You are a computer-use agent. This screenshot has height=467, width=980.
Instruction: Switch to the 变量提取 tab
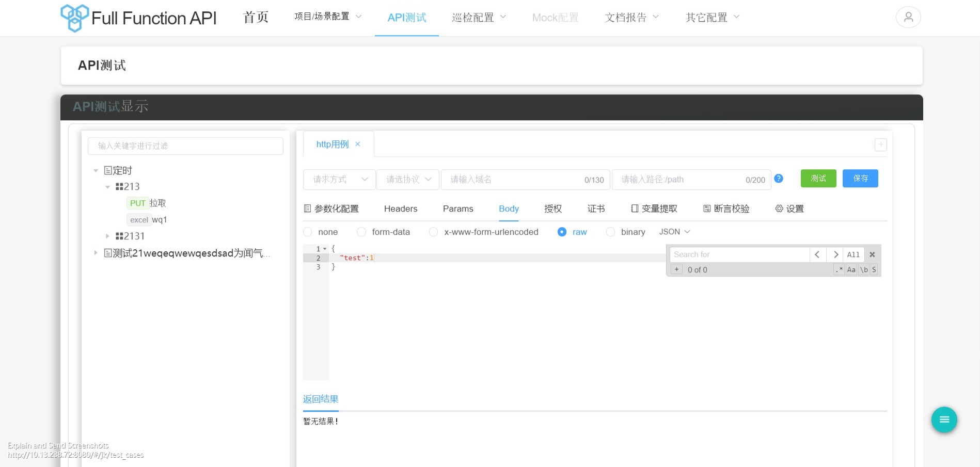tap(654, 208)
